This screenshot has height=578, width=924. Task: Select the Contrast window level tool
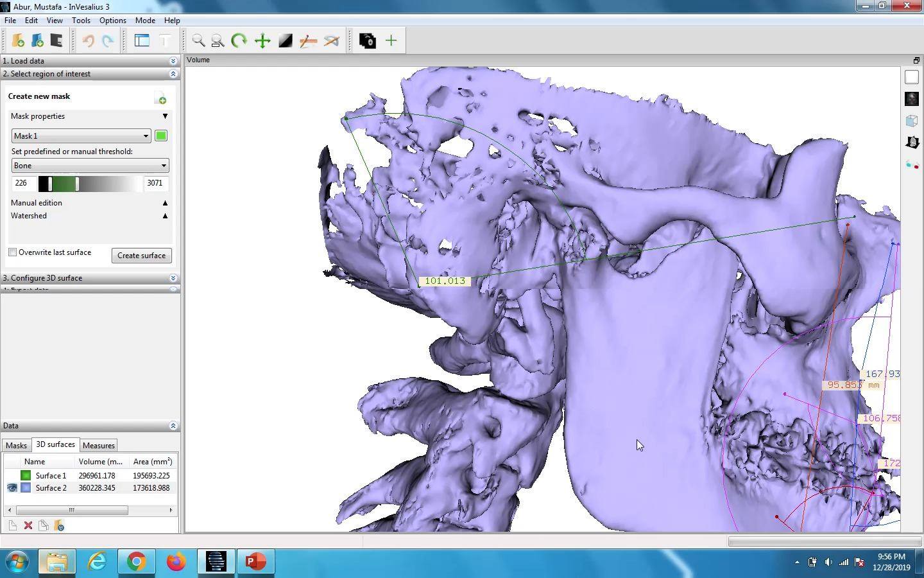click(x=286, y=41)
